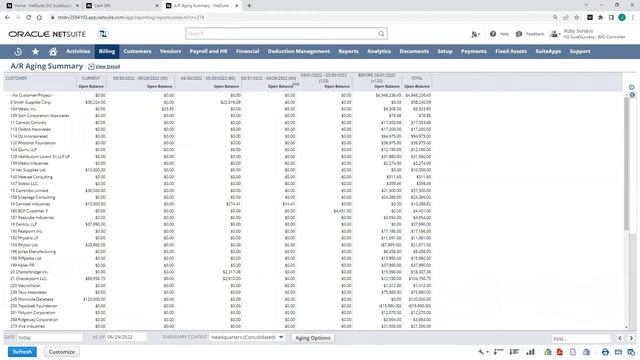Click the Email report icon
The image size is (640, 360).
[x=618, y=352]
